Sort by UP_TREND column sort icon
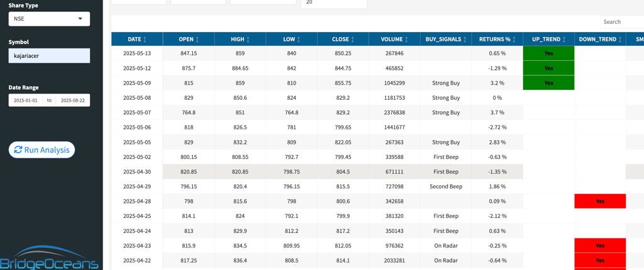Image resolution: width=644 pixels, height=270 pixels. [x=564, y=40]
